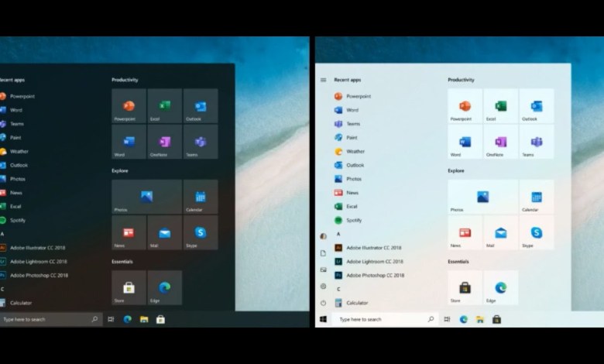Open the Mail tile in light Start menu

(x=501, y=232)
